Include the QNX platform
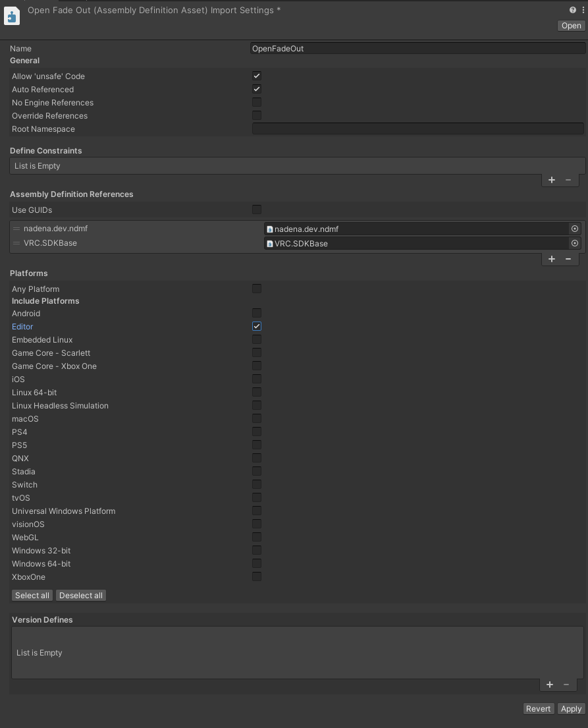Screen dimensions: 588x728 point(257,458)
